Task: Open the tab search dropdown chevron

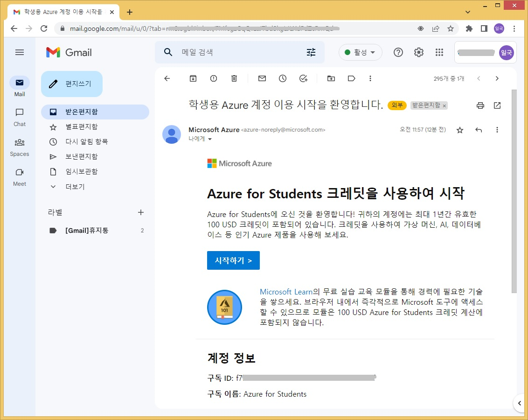Action: click(x=468, y=12)
